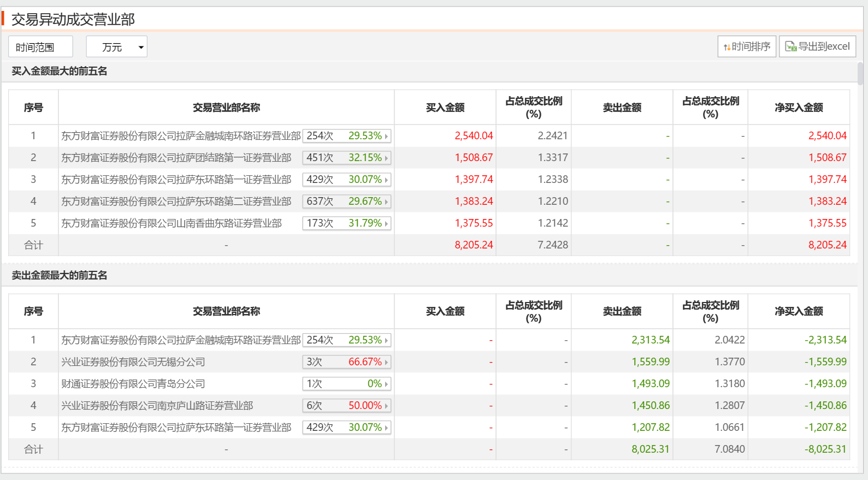Expand 254次 29.53% badge in 卖出金额最大的前五名 table
Viewport: 868px width, 480px height.
(x=347, y=340)
